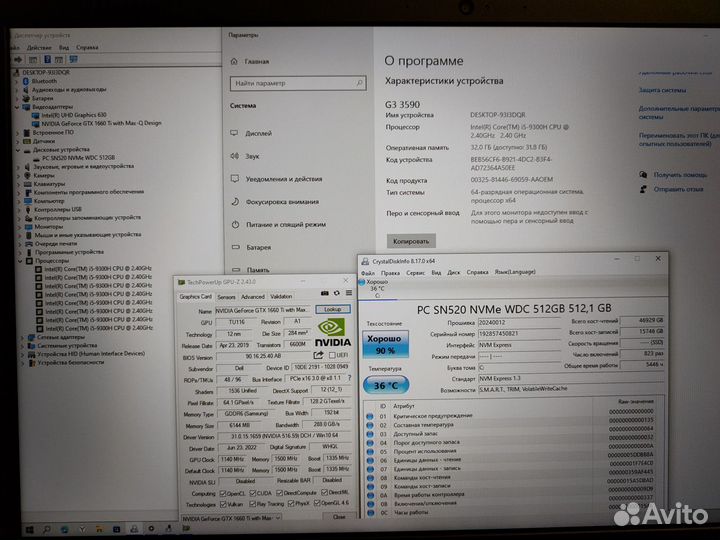
Task: Click Получить помощь help icon
Action: [643, 174]
